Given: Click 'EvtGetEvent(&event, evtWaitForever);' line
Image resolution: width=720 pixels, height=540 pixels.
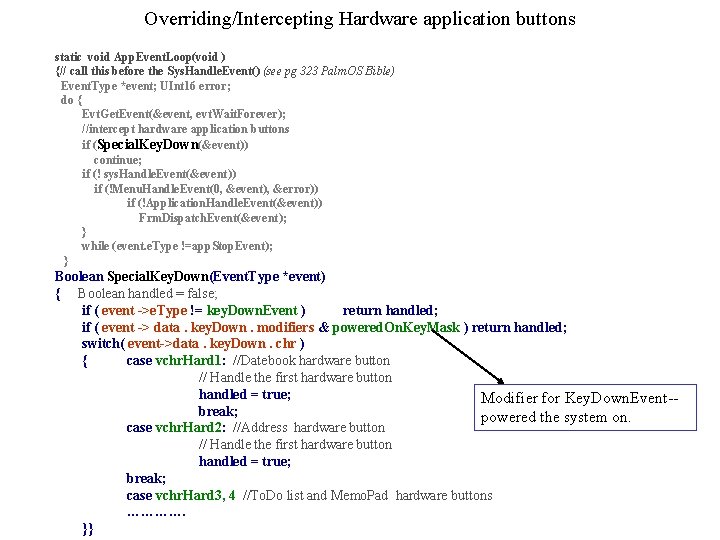Looking at the screenshot, I should [x=184, y=114].
